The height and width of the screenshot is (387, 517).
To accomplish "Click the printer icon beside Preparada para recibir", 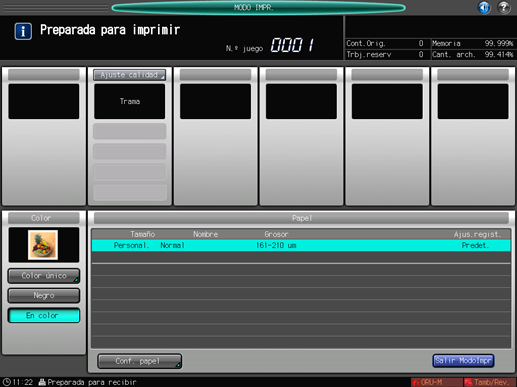I will [42, 382].
